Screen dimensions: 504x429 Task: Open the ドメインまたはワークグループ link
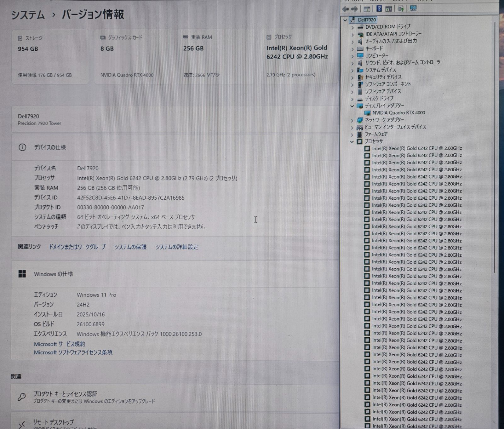pyautogui.click(x=77, y=247)
